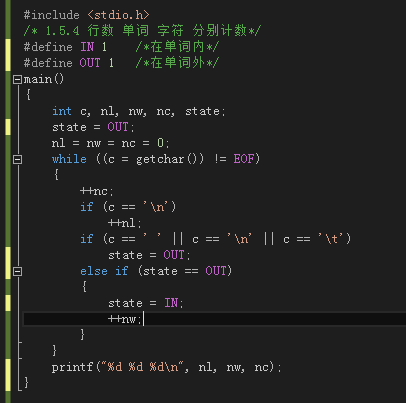Screen dimensions: 406x403
Task: Click the nl = nw = nc = 0 line
Action: 111,143
